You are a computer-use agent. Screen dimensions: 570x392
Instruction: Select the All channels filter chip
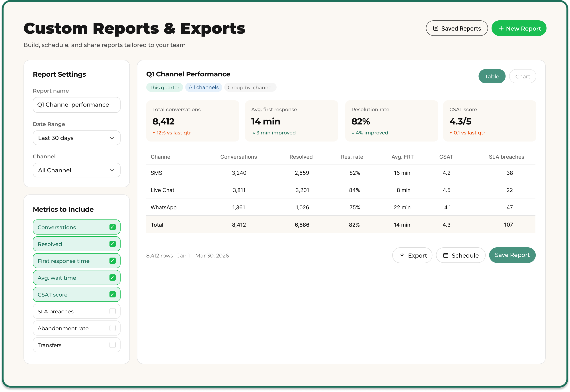[x=204, y=87]
